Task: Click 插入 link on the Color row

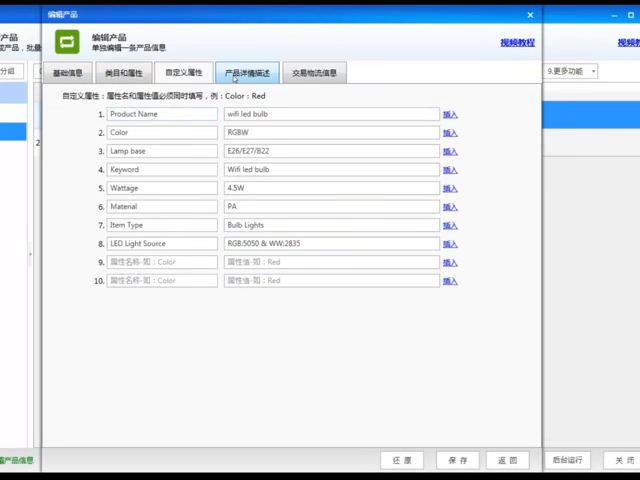Action: coord(450,133)
